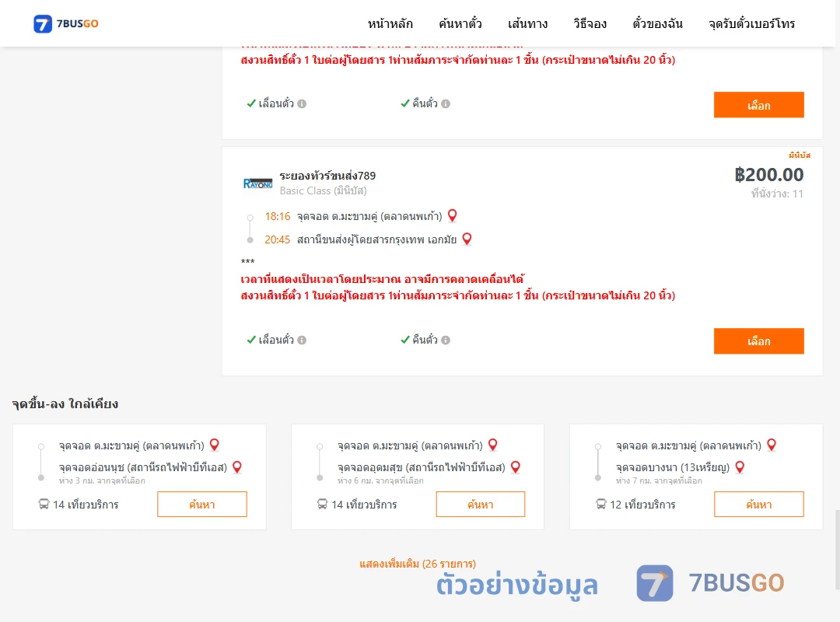This screenshot has height=622, width=840.
Task: Click info icon beside คืนตั๋ว in ฿200 card
Action: (x=446, y=341)
